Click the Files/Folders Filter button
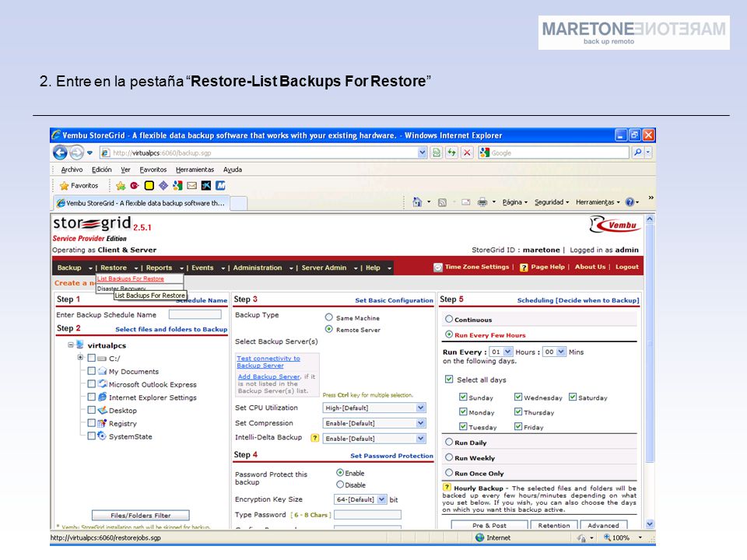 click(x=141, y=515)
